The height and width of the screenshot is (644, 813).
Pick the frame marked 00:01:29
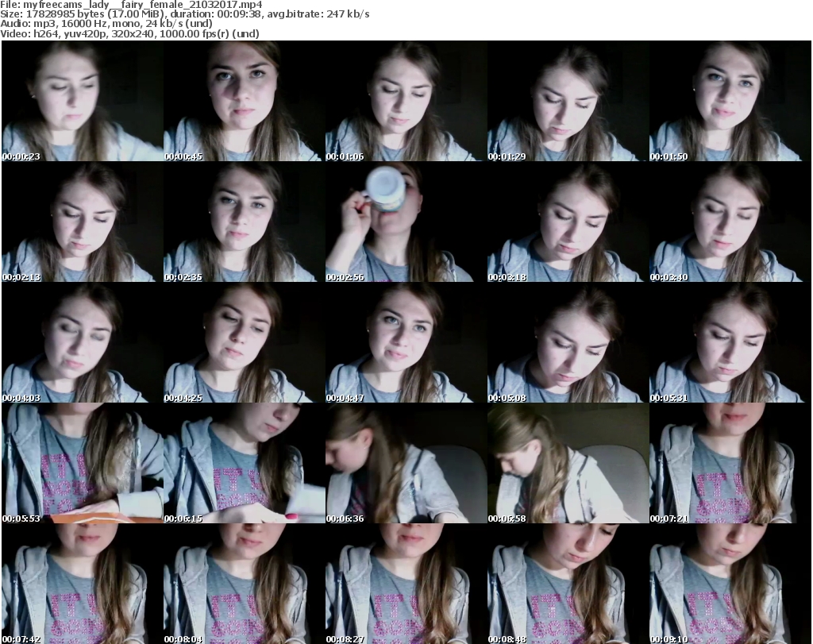[x=568, y=101]
